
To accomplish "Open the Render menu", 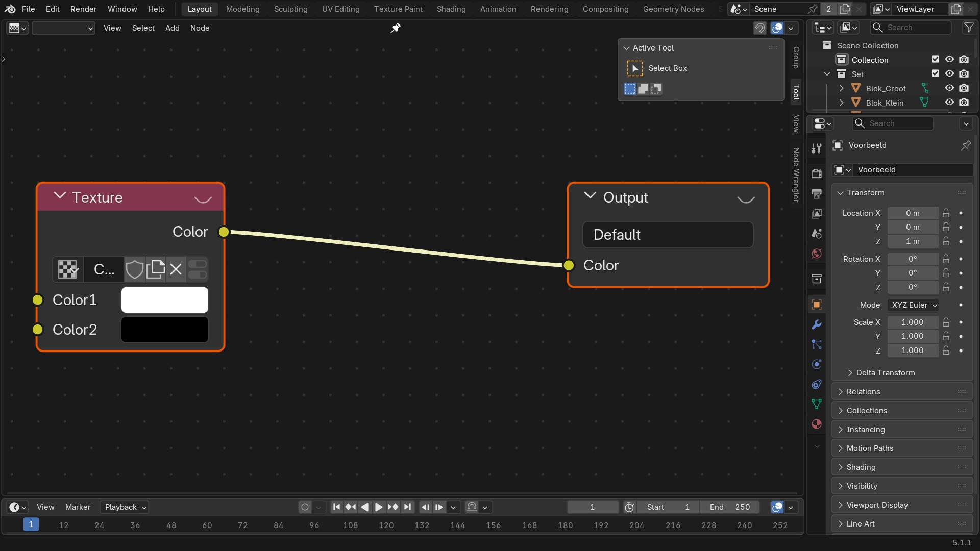I will [83, 9].
